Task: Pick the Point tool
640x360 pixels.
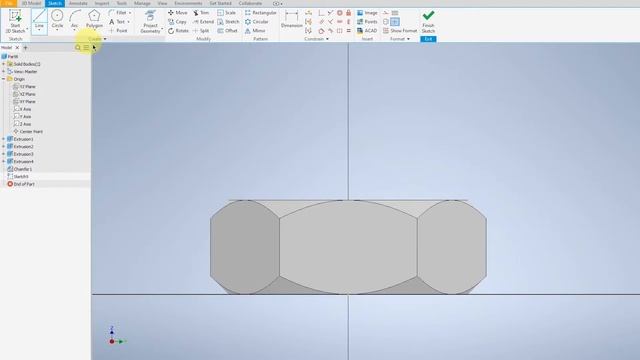Action: 118,31
